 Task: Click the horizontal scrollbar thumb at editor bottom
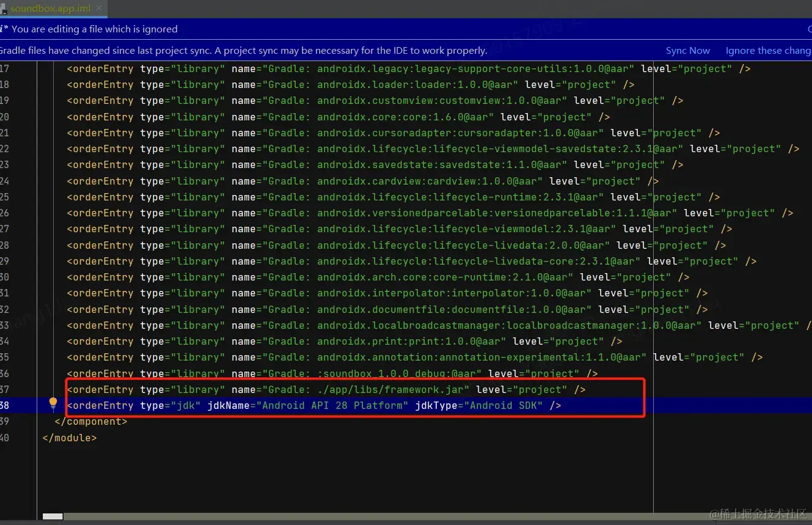53,516
